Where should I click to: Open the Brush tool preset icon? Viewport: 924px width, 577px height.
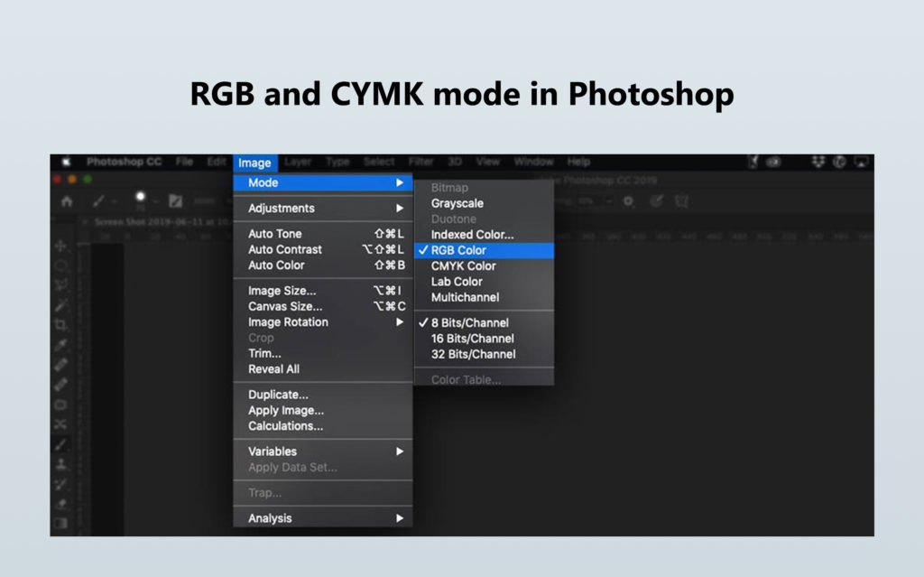[98, 201]
